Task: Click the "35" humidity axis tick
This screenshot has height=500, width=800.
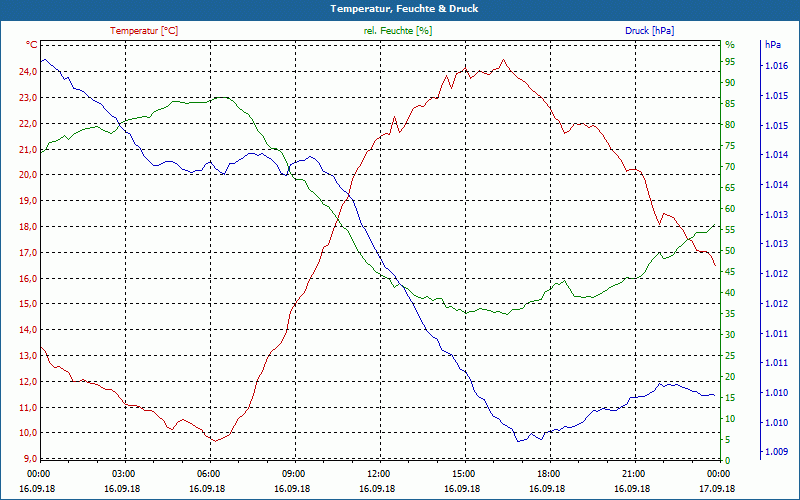Action: point(730,314)
